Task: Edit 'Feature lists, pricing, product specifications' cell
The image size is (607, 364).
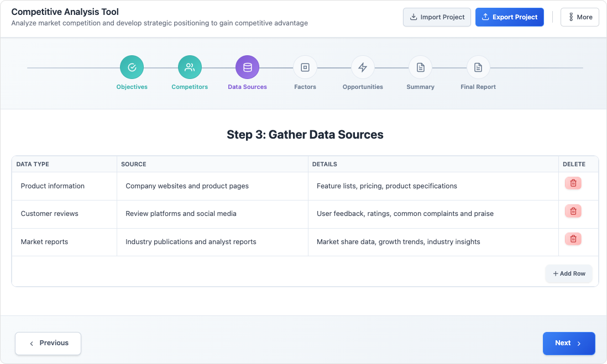Action: [433, 186]
